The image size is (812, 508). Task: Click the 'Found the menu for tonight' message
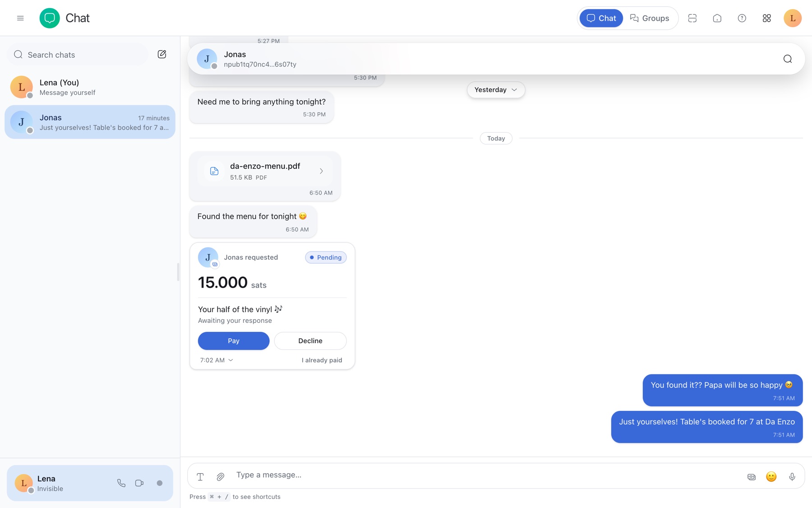[x=253, y=222]
